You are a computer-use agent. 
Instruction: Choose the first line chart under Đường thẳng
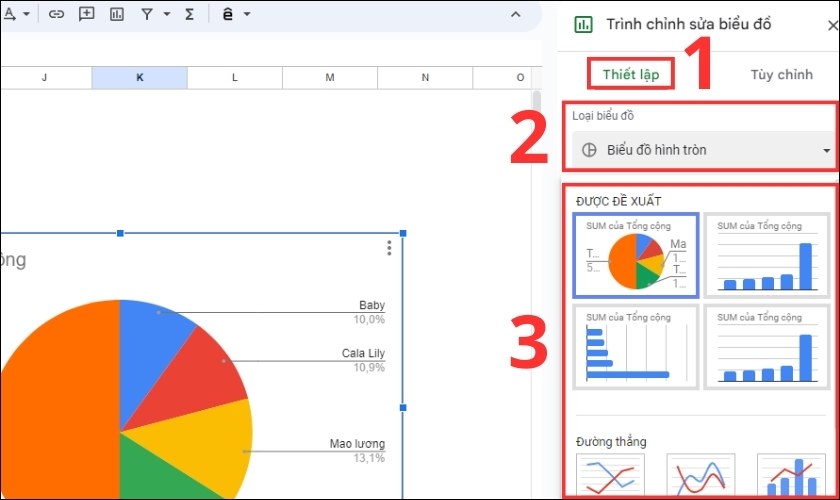coord(611,475)
